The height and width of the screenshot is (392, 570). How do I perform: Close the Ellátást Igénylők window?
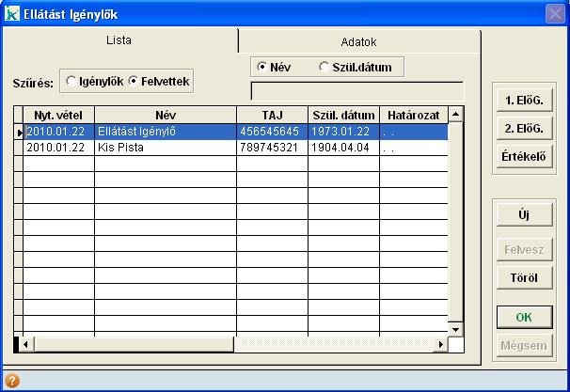[554, 13]
